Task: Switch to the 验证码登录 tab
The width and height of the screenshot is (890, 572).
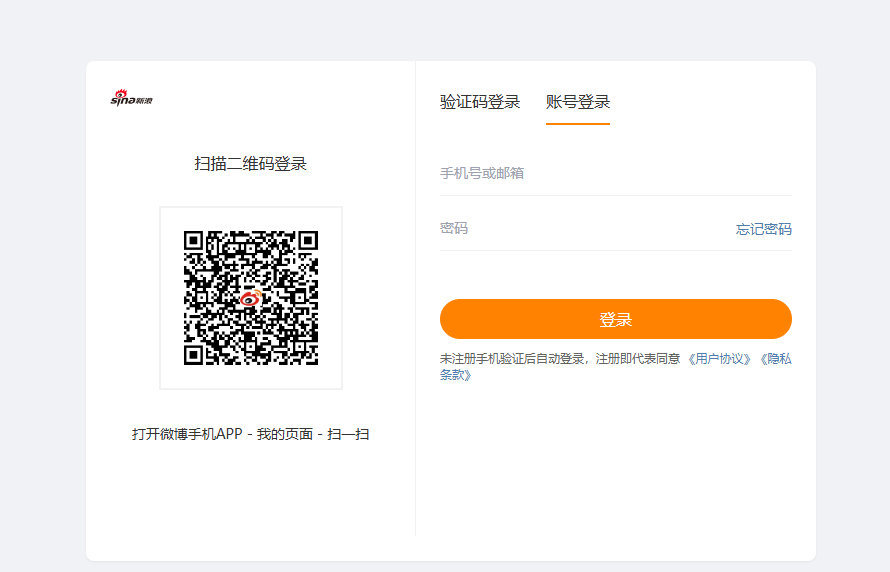Action: pos(480,102)
